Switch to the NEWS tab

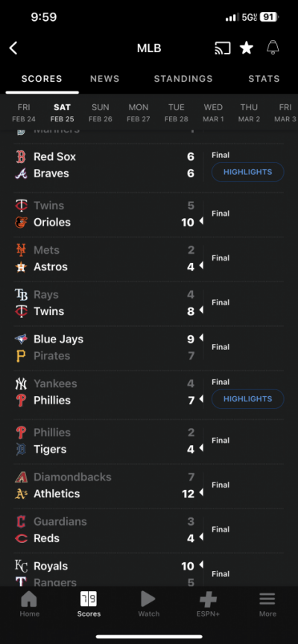105,79
